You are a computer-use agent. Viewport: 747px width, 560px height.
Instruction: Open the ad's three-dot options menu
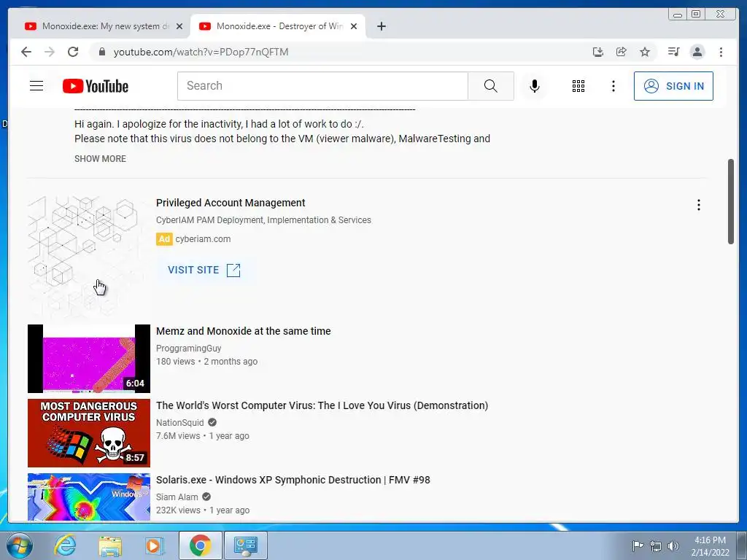coord(698,205)
